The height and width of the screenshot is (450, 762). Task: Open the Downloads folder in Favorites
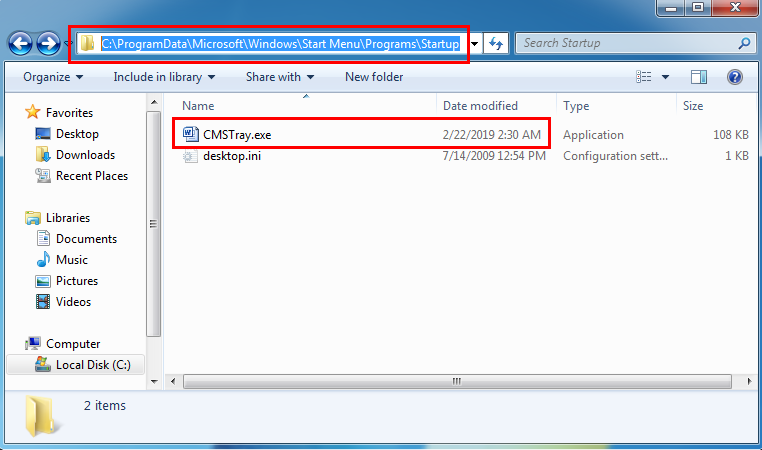coord(85,155)
